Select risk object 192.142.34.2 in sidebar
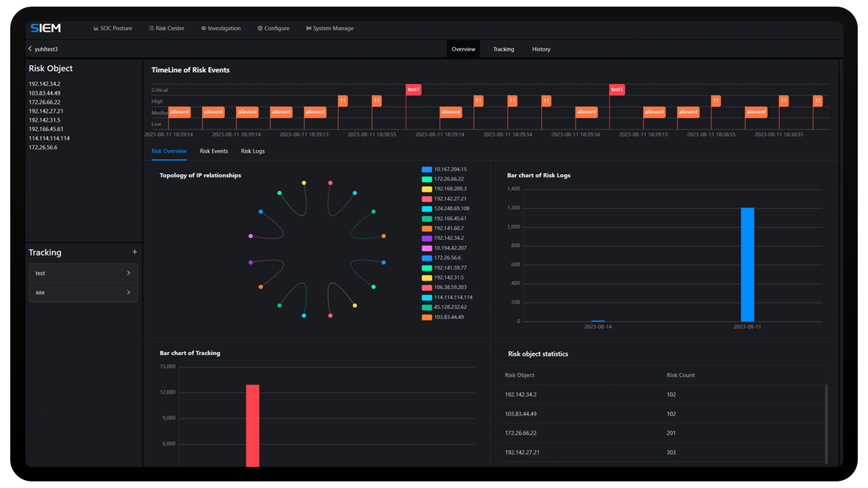 [45, 84]
